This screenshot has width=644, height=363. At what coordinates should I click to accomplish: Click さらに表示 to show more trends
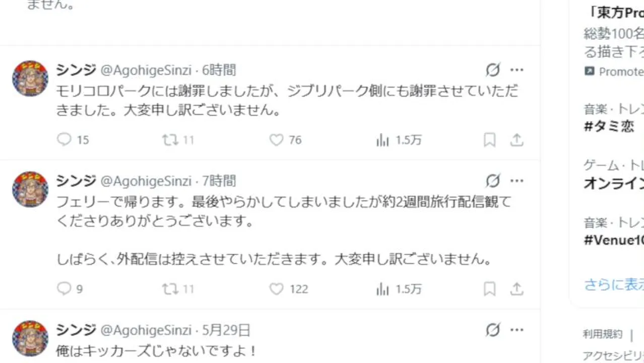coord(614,284)
